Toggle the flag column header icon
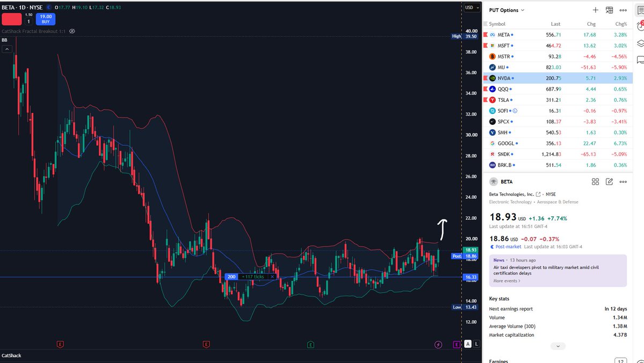 [x=485, y=24]
